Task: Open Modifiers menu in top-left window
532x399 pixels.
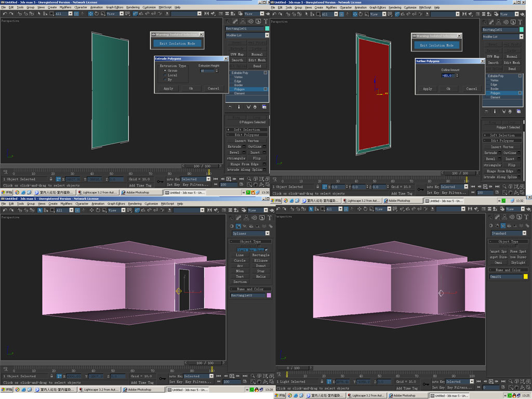Action: (x=65, y=7)
